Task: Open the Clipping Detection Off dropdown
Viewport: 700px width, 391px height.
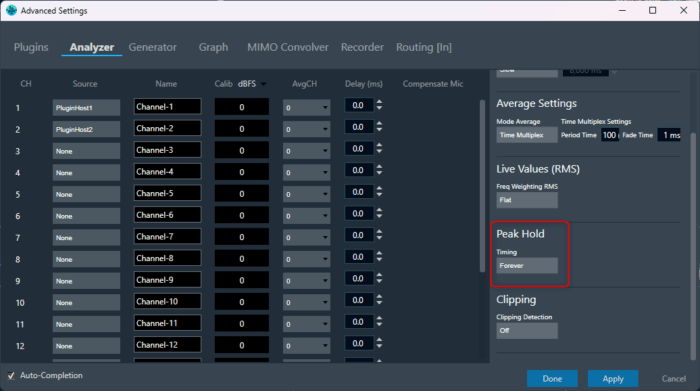Action: click(x=527, y=331)
